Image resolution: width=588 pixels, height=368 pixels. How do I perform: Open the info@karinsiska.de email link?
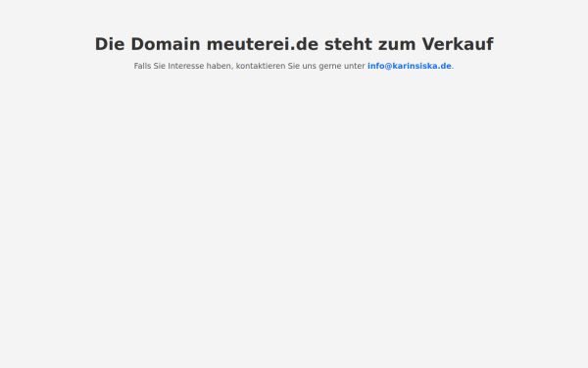(x=409, y=66)
